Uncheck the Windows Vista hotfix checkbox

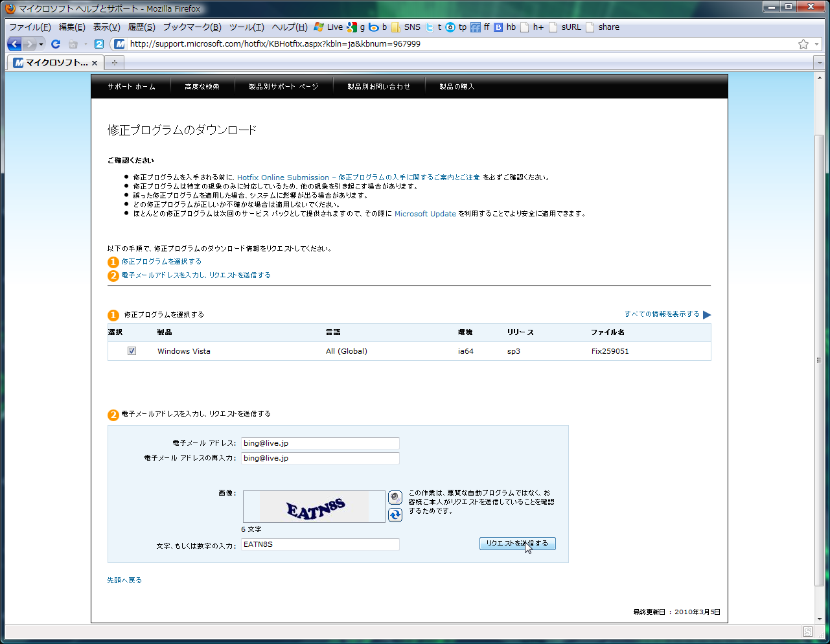132,351
